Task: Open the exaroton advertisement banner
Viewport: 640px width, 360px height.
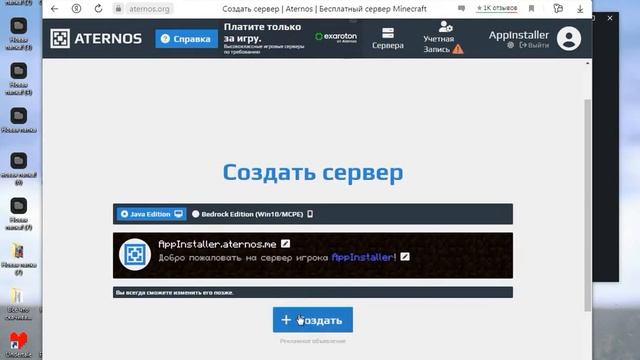Action: click(291, 38)
